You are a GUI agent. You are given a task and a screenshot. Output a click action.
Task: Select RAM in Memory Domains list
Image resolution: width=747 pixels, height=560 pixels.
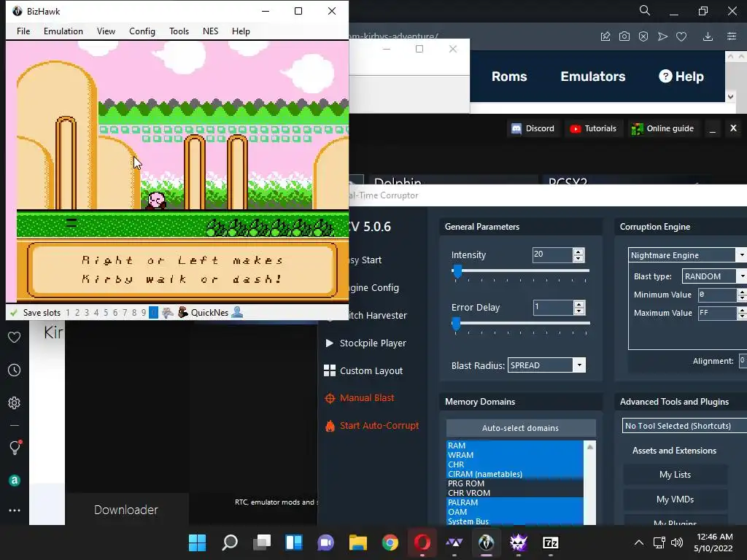click(x=514, y=446)
